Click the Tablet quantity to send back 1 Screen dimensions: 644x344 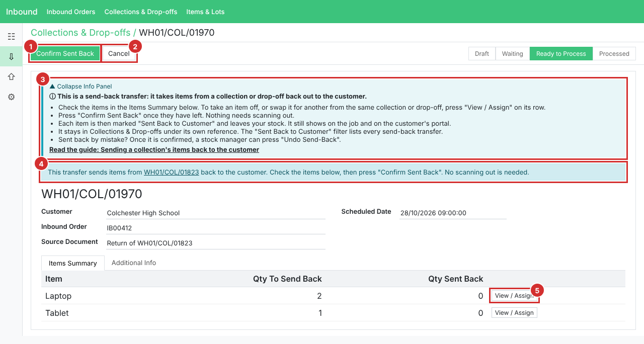pos(319,313)
